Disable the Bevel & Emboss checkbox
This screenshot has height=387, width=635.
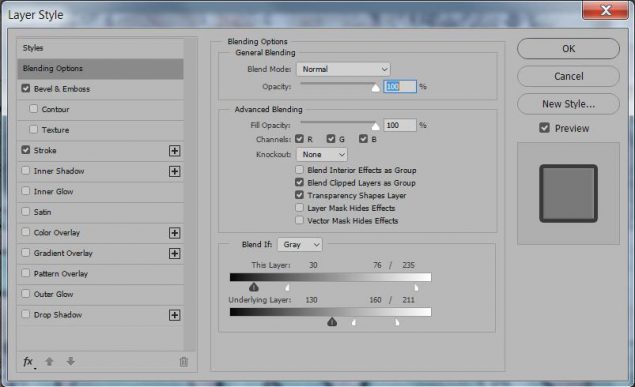pyautogui.click(x=26, y=88)
